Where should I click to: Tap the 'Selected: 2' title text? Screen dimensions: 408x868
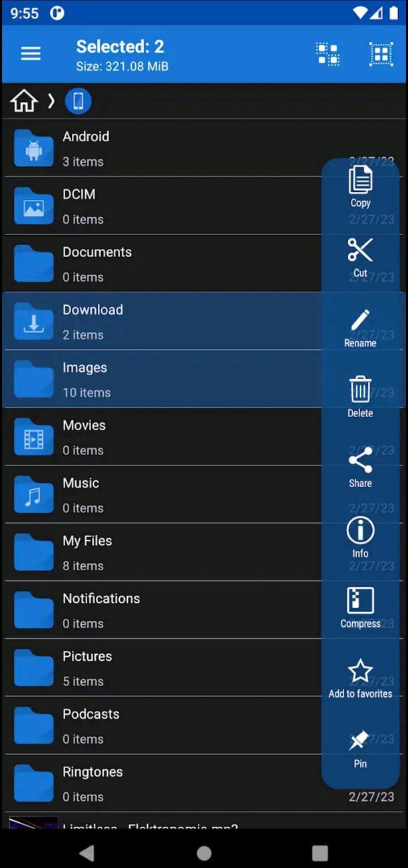(x=120, y=47)
